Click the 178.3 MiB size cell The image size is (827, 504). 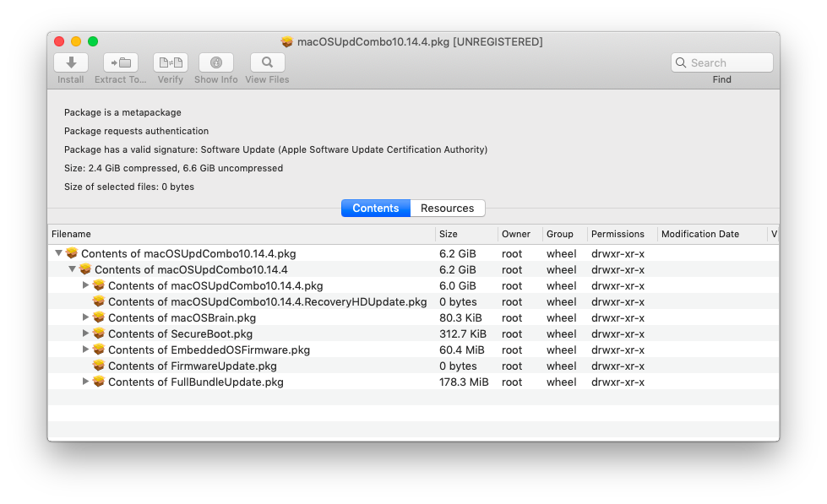[x=464, y=382]
